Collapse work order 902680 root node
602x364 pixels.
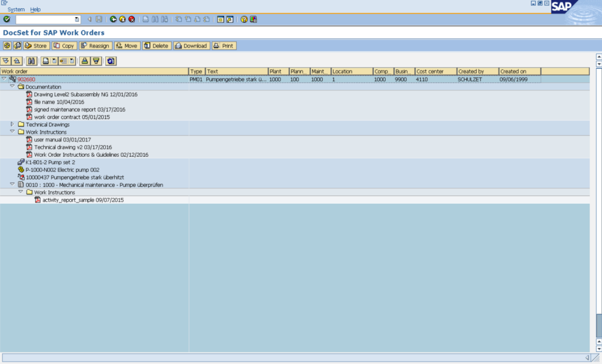(4, 79)
